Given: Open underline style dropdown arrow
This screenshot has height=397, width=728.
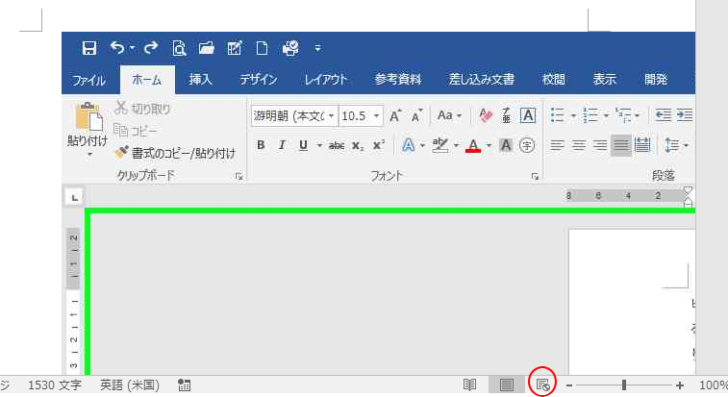Looking at the screenshot, I should tap(319, 146).
